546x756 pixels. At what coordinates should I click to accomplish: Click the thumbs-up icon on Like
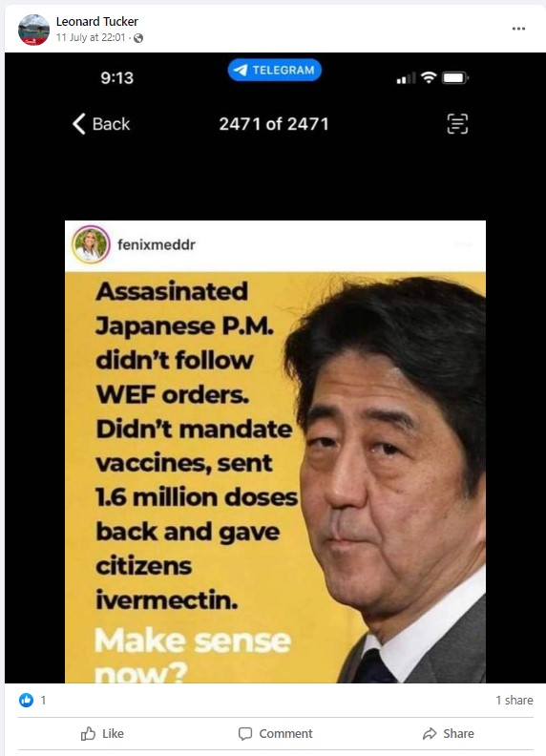[x=88, y=734]
